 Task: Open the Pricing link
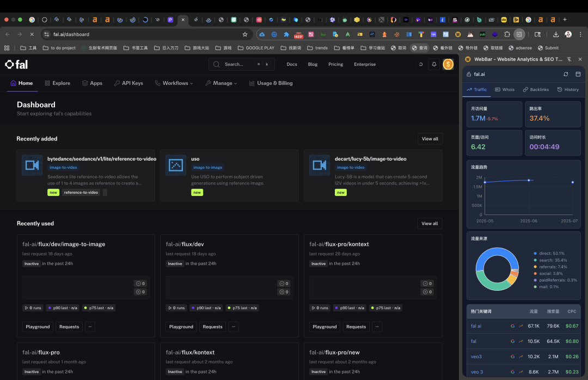click(x=335, y=64)
